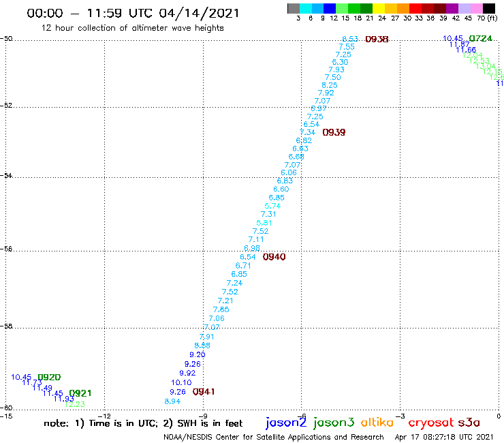Click the Apr 17 08:27:18 UTC timestamp
504x443 pixels.
click(x=444, y=437)
